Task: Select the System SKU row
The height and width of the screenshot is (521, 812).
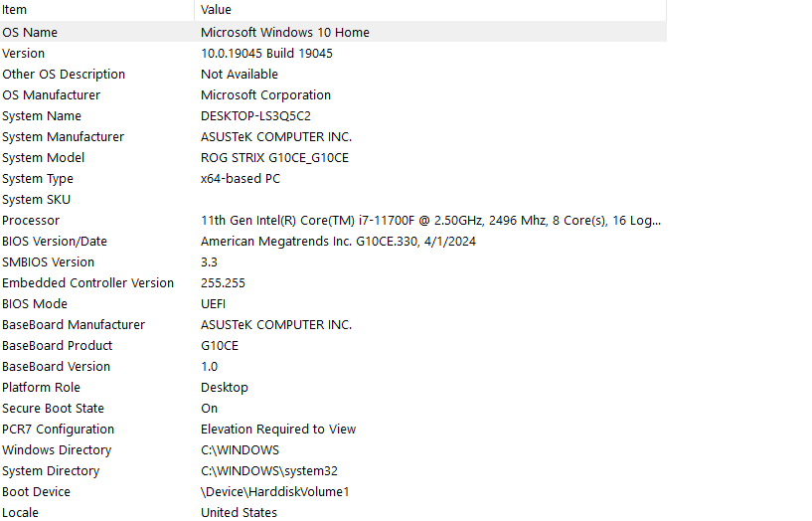Action: (333, 200)
